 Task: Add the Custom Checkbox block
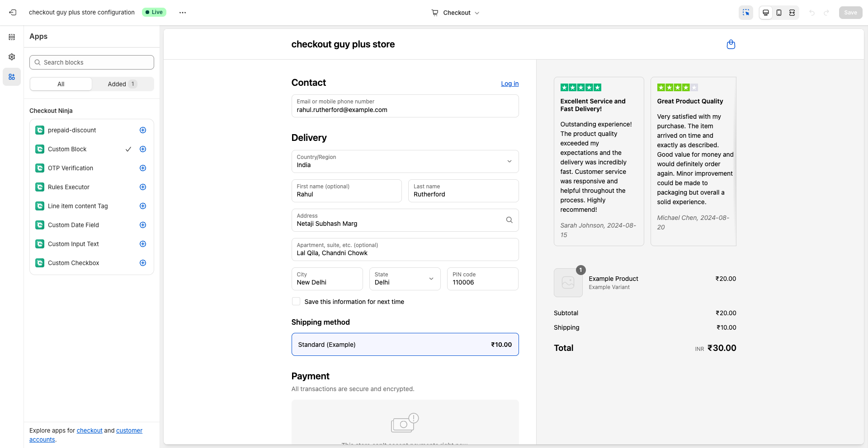coord(143,263)
